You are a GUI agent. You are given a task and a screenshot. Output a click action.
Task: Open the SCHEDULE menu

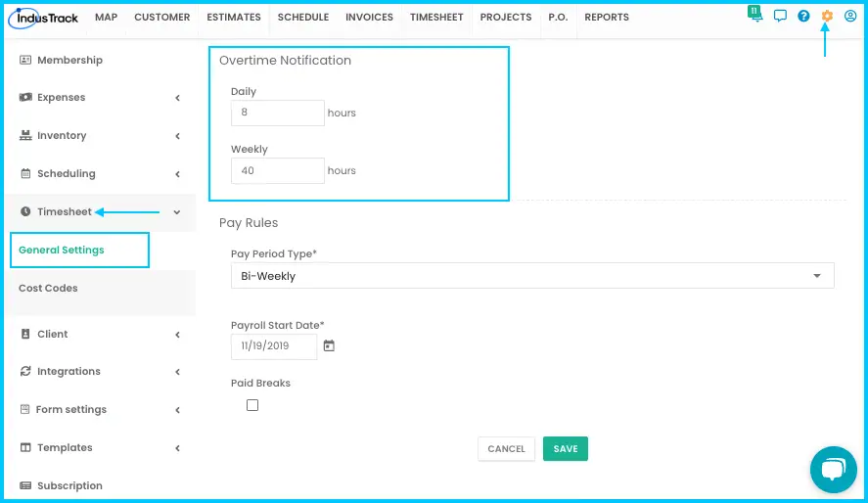[x=302, y=18]
